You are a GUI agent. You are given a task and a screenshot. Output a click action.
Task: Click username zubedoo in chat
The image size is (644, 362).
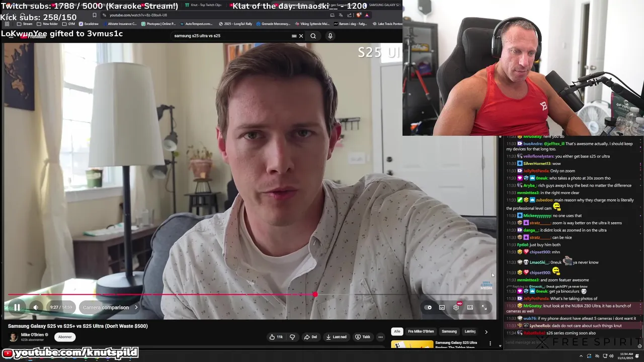click(544, 200)
